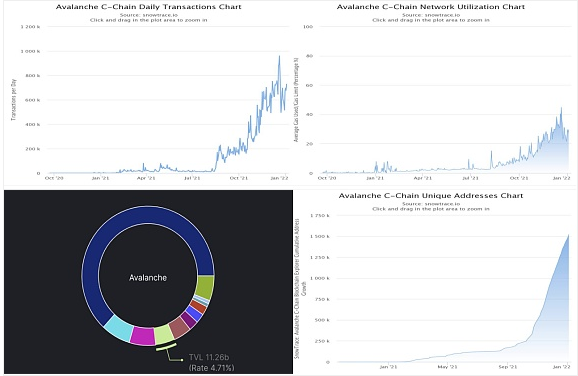Click the cyan donut chart segment

(x=119, y=328)
